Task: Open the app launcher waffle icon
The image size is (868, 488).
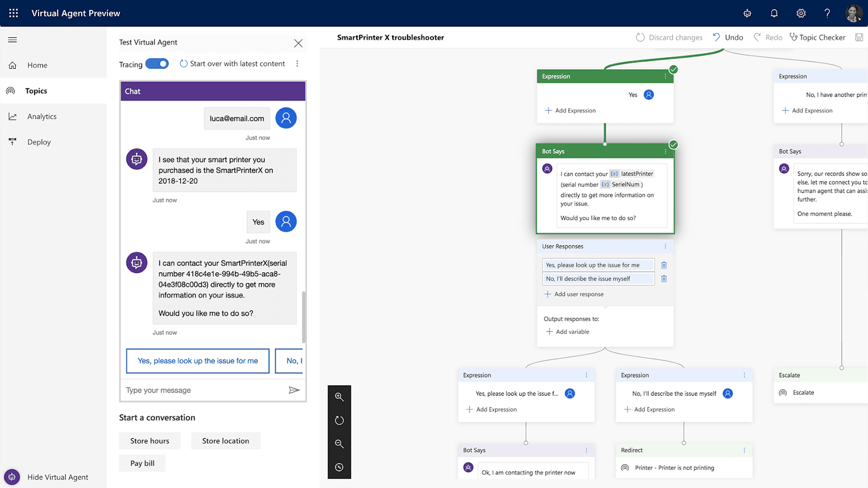Action: click(x=14, y=13)
